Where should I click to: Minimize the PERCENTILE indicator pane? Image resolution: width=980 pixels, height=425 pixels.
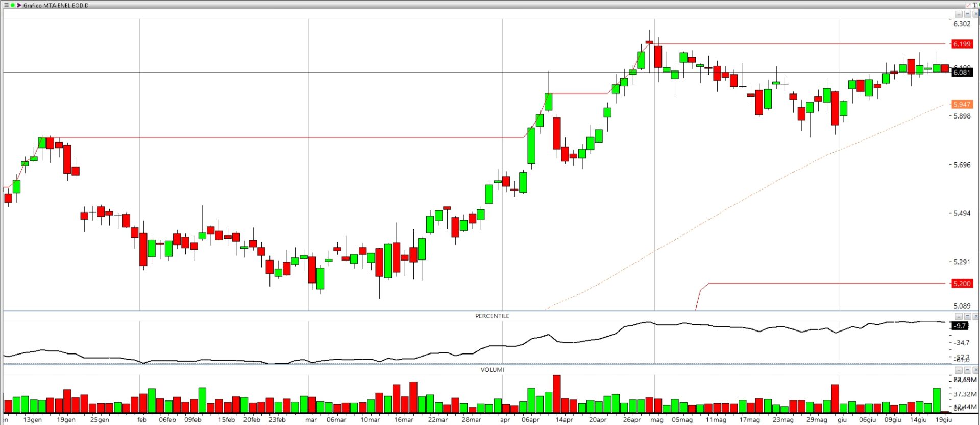[959, 316]
